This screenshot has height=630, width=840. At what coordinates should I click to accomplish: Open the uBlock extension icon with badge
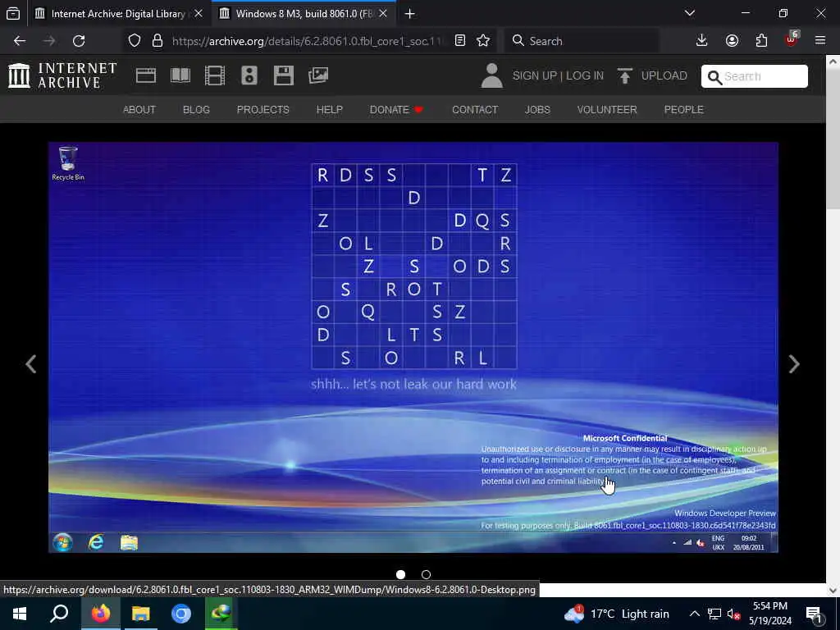(792, 39)
